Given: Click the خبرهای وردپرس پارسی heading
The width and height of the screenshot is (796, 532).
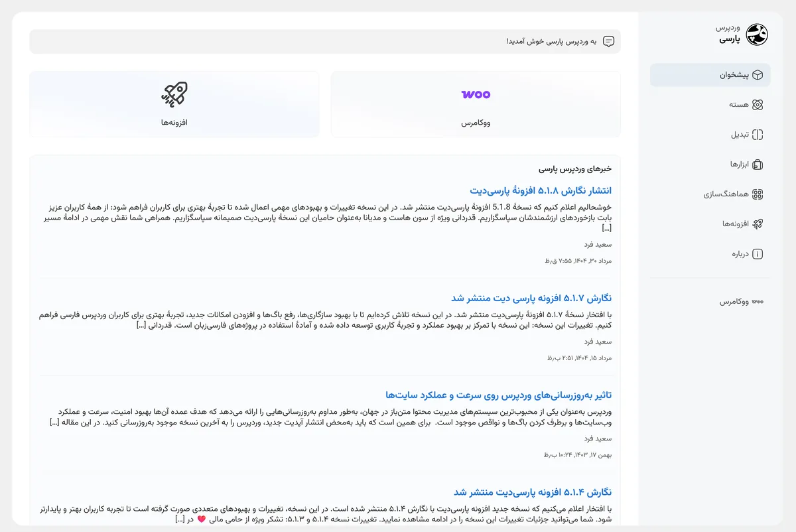Looking at the screenshot, I should pos(575,170).
